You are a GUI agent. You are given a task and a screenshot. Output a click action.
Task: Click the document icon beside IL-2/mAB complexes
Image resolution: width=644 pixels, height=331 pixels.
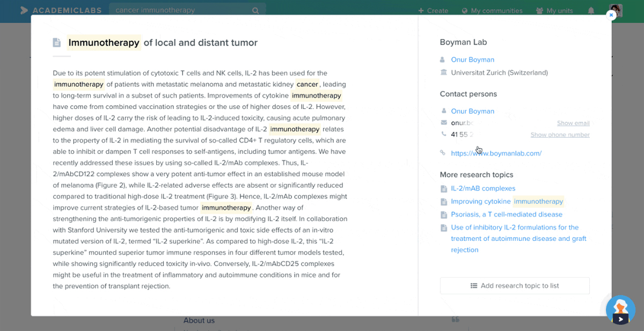443,189
